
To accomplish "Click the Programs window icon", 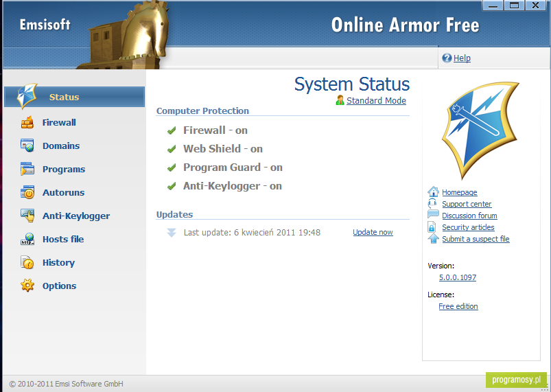I will coord(27,169).
